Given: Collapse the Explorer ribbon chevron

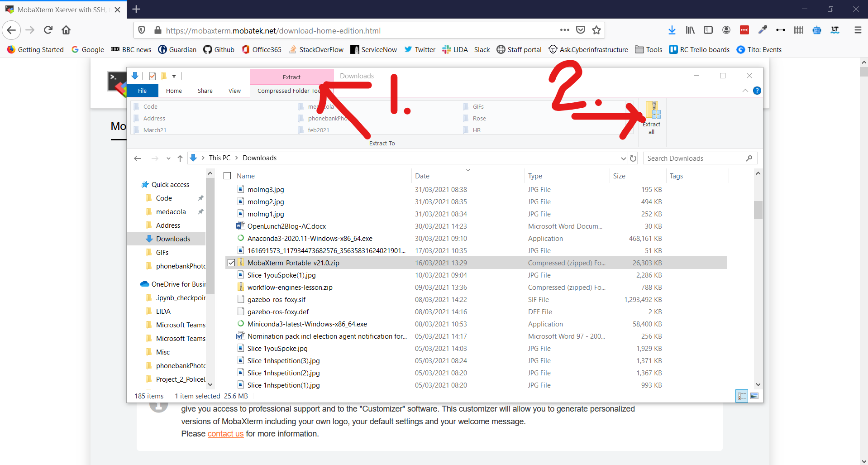Looking at the screenshot, I should [745, 91].
